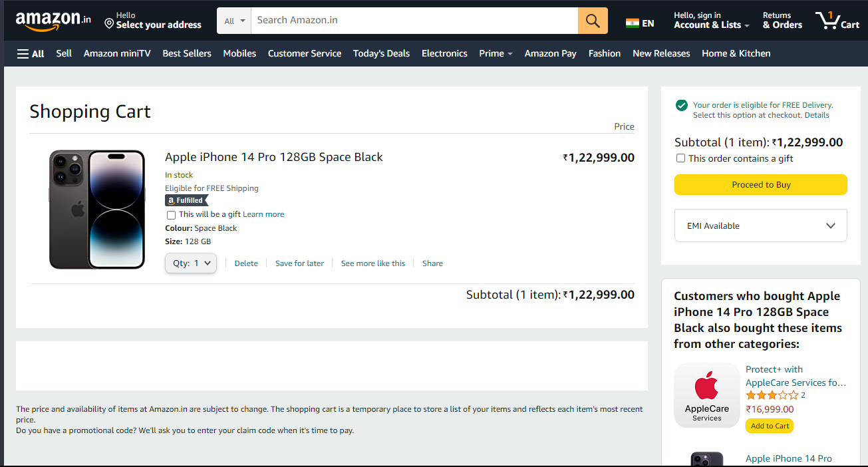
Task: Go to Today's Deals in navigation bar
Action: point(381,53)
